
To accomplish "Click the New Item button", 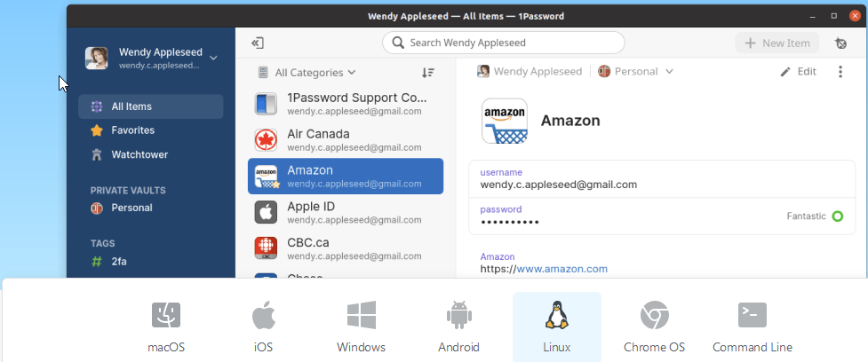I will (777, 43).
